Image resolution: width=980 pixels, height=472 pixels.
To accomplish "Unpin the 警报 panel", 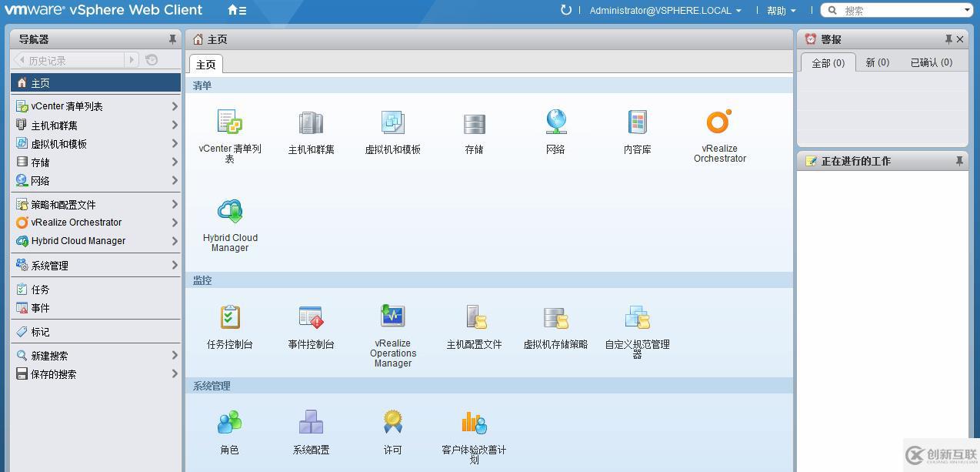I will pyautogui.click(x=948, y=38).
